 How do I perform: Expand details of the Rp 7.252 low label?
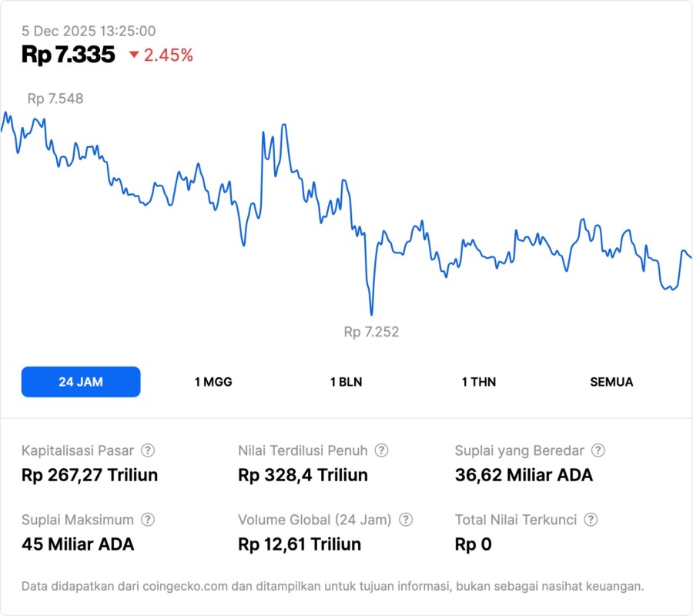pos(372,332)
